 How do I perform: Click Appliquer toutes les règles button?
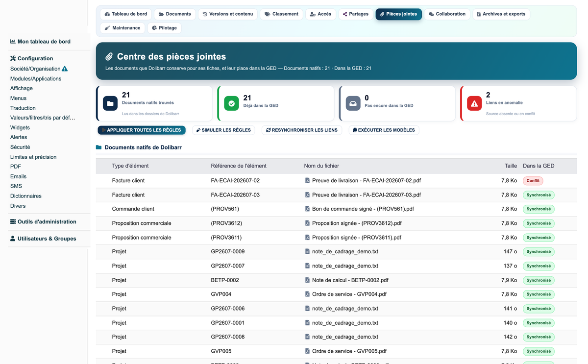click(x=142, y=130)
